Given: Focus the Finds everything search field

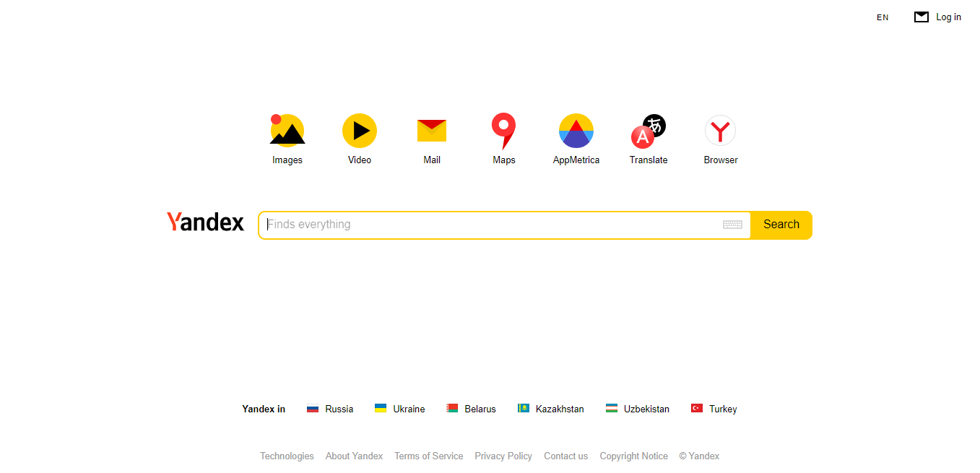Looking at the screenshot, I should point(504,225).
